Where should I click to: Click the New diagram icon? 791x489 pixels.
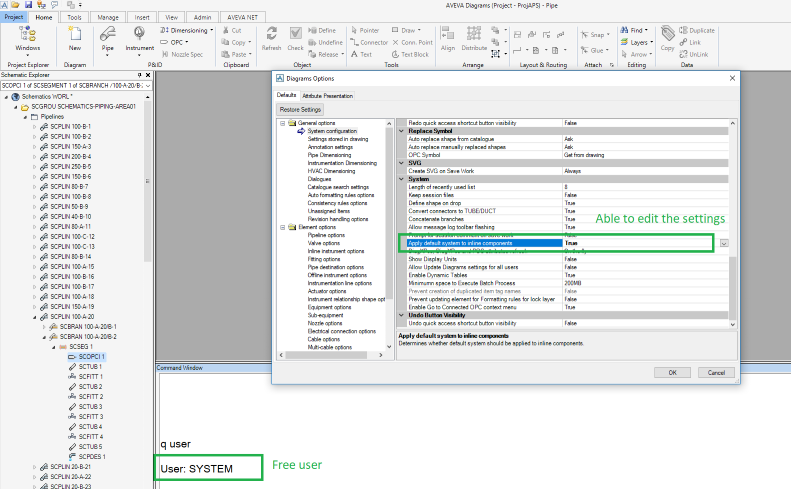[x=75, y=37]
